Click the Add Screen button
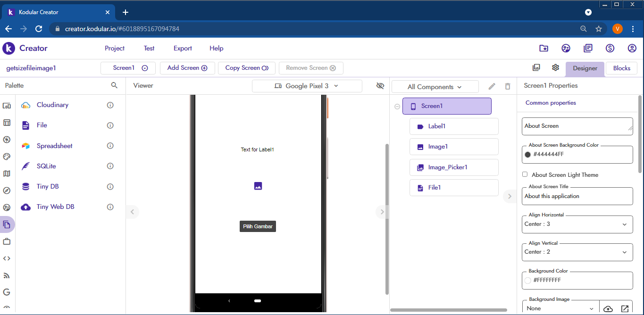This screenshot has width=644, height=315. coord(187,68)
